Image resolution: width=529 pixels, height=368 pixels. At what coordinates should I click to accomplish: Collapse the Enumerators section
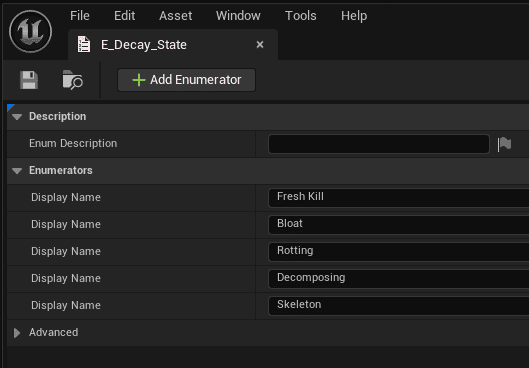tap(17, 171)
